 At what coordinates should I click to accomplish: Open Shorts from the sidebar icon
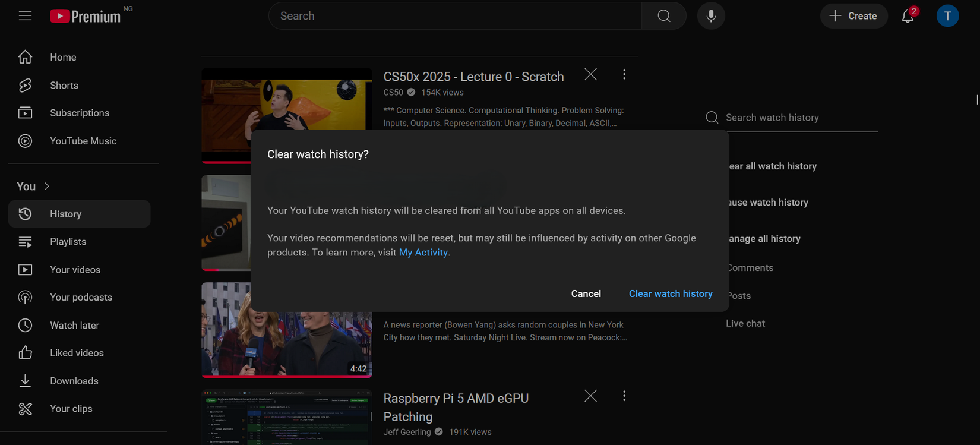[x=25, y=85]
